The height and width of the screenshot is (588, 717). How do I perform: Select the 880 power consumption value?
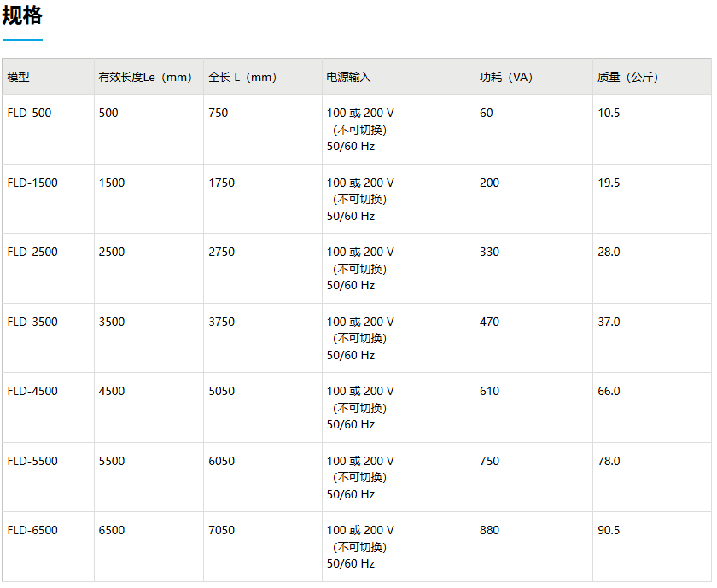pos(489,530)
